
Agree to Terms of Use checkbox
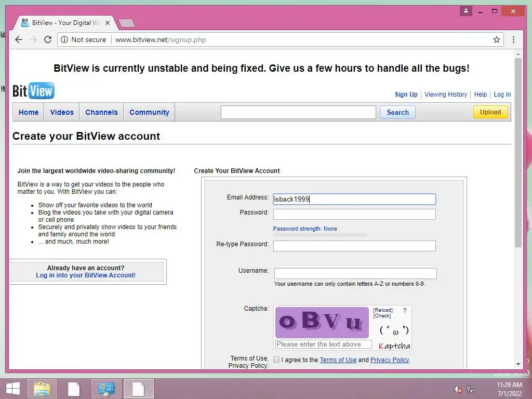[x=276, y=360]
